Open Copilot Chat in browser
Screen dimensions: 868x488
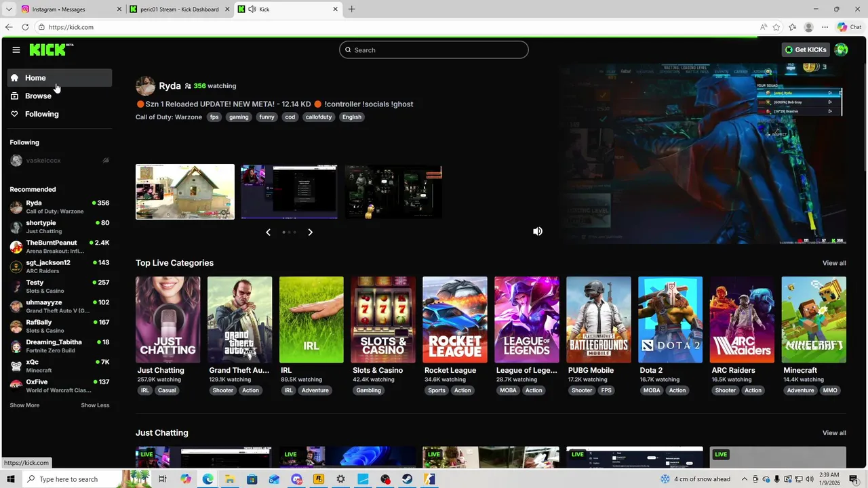[x=850, y=27]
